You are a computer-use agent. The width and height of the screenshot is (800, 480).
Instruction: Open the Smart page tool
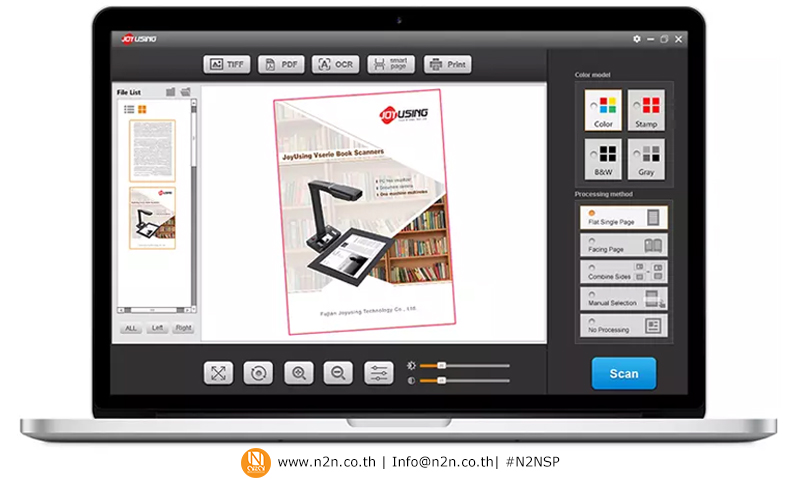(390, 64)
